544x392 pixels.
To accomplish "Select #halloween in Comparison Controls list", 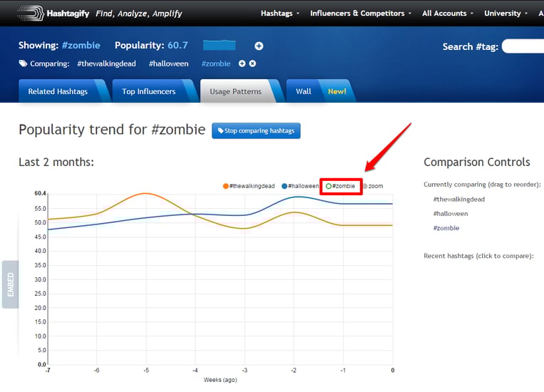I will [x=451, y=214].
